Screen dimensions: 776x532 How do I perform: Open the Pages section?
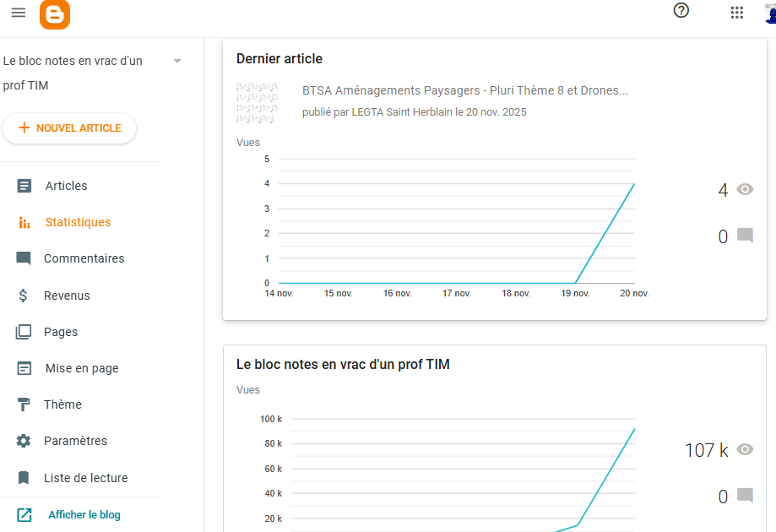61,332
